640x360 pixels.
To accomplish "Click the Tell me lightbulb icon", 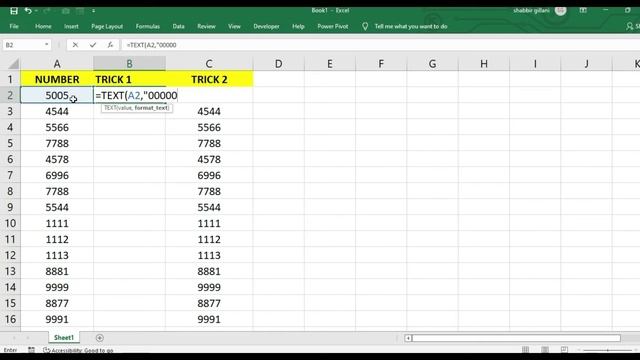I will click(x=365, y=27).
